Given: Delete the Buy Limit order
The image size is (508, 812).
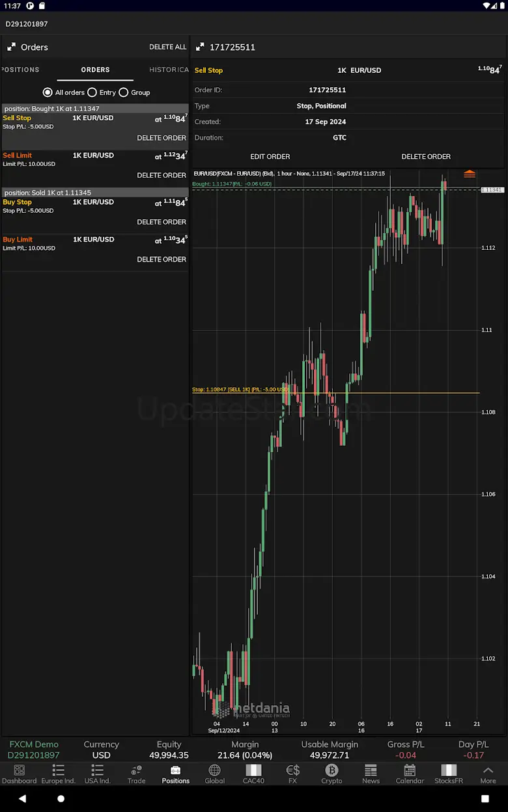Looking at the screenshot, I should tap(162, 259).
